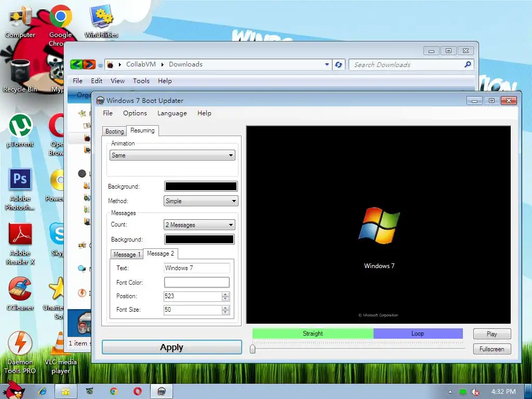Open the Animation dropdown showing Same
The image size is (532, 399).
172,155
